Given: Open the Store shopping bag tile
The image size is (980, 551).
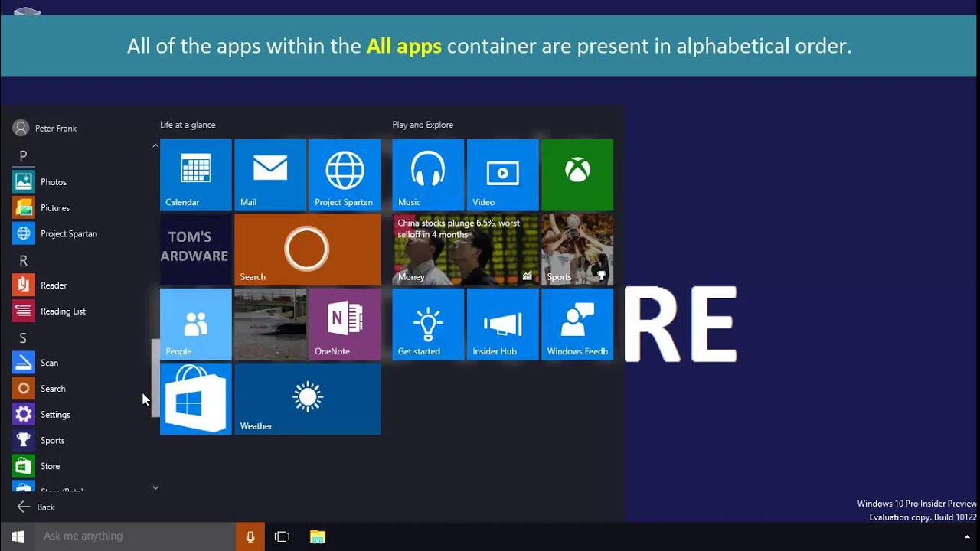Looking at the screenshot, I should click(196, 399).
